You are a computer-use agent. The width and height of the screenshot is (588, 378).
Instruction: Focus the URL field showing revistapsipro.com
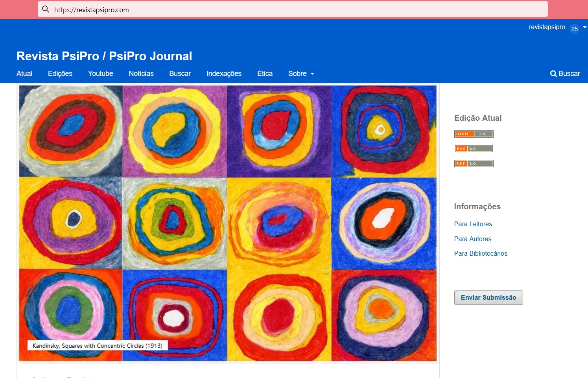tap(293, 9)
